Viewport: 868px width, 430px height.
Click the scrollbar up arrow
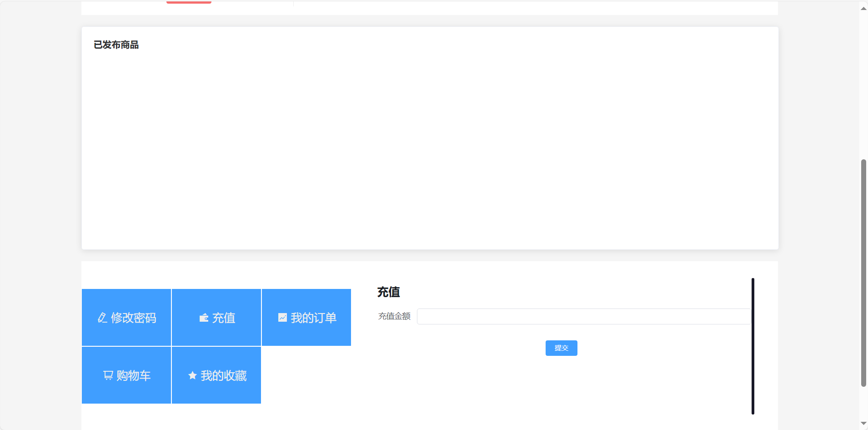coord(863,8)
